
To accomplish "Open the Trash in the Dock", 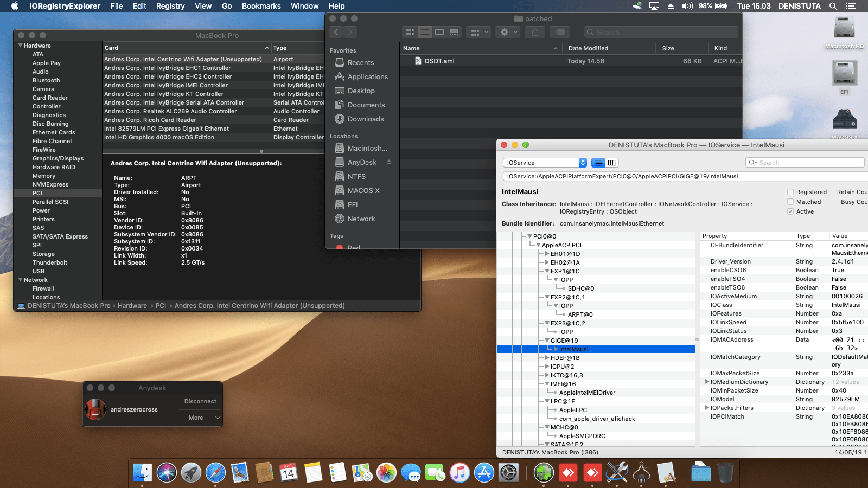I will coord(725,473).
